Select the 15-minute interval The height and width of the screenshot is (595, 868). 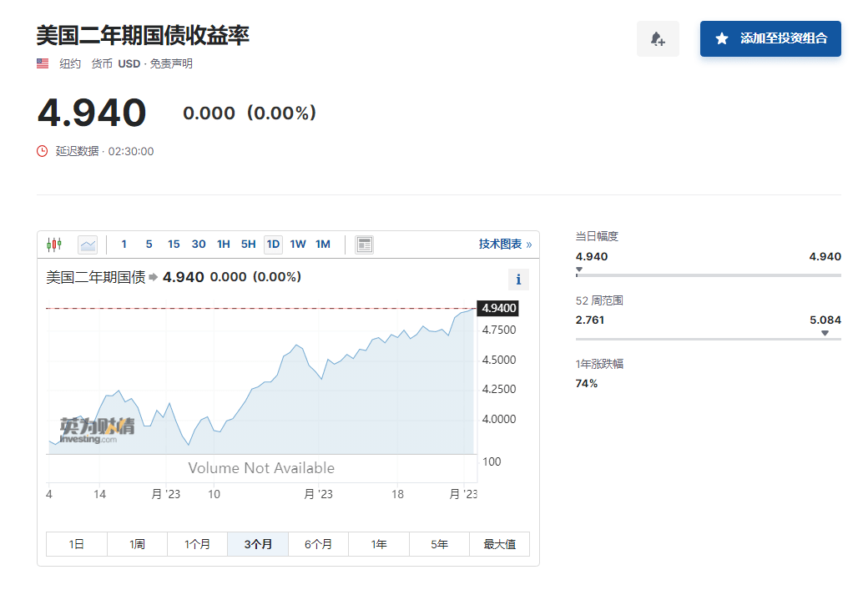174,244
